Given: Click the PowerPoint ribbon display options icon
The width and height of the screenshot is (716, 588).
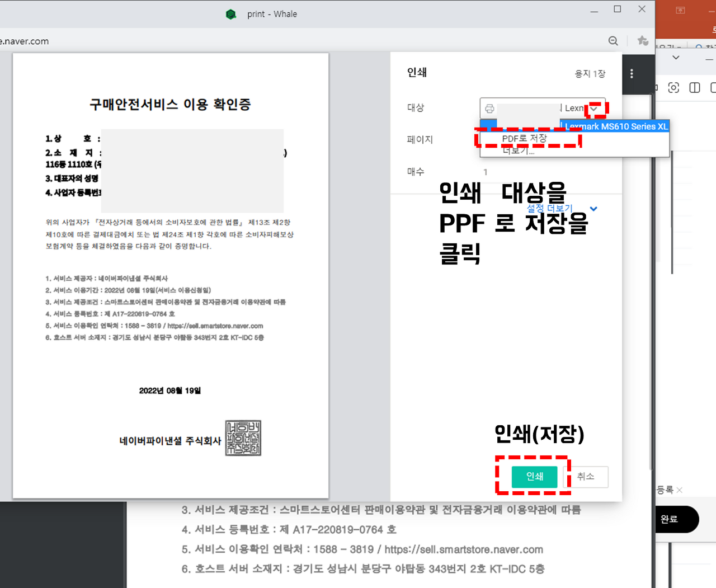Looking at the screenshot, I should click(680, 10).
